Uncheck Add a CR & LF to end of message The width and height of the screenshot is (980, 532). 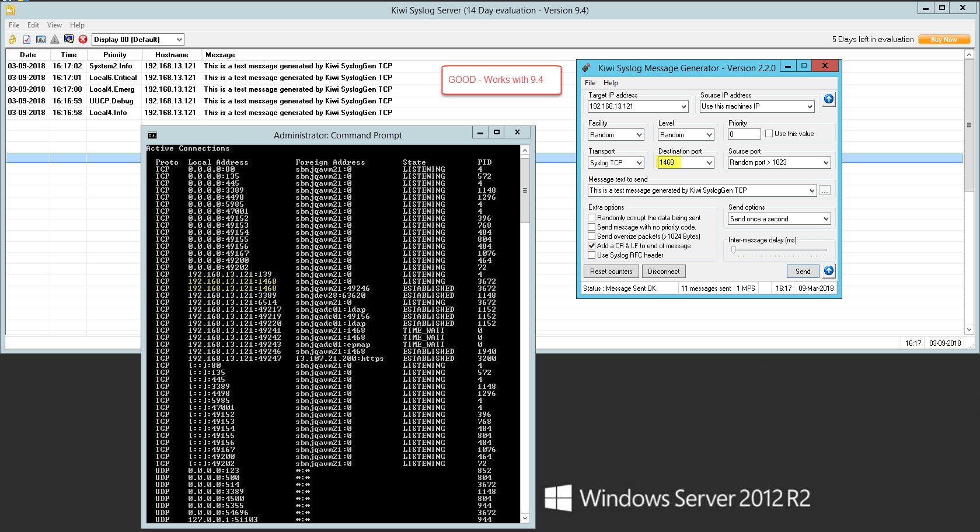tap(592, 246)
